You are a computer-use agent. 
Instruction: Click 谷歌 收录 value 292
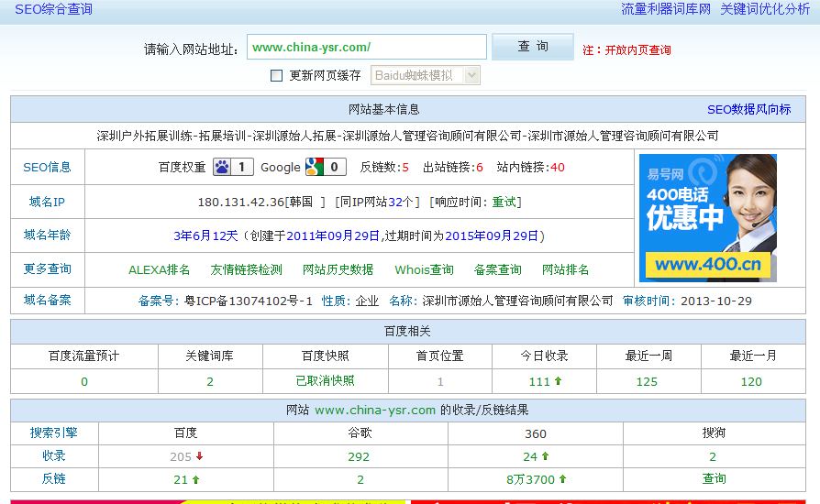pyautogui.click(x=359, y=457)
